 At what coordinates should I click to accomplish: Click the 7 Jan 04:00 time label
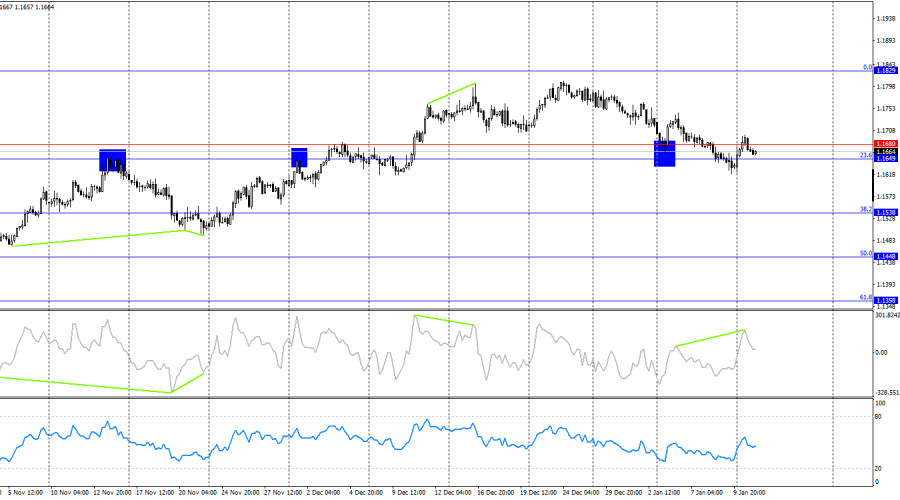coord(707,493)
